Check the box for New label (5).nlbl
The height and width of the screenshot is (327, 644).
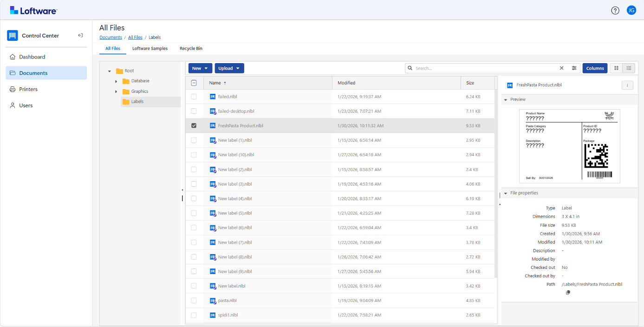194,213
